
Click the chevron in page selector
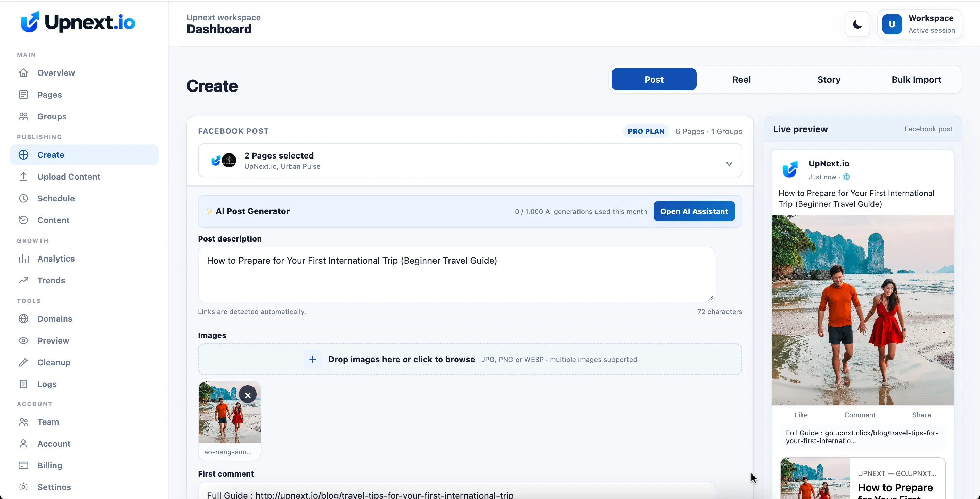point(729,164)
